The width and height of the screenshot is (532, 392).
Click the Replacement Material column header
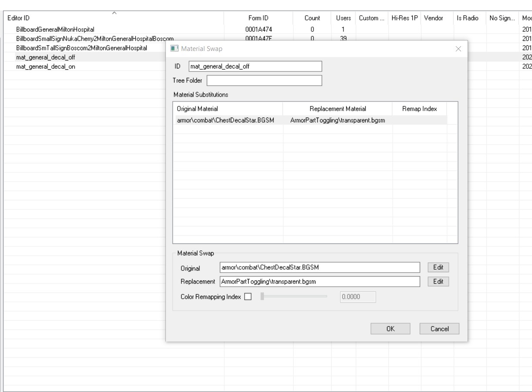pyautogui.click(x=337, y=108)
